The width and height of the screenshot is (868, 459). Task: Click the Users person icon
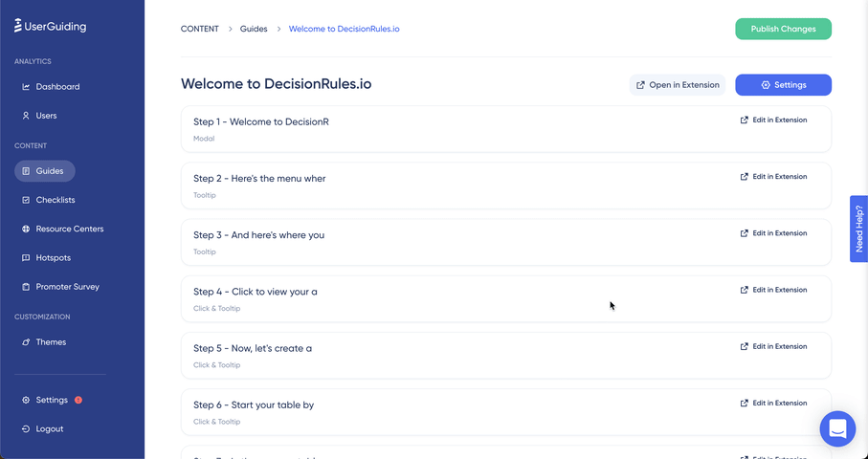(26, 116)
